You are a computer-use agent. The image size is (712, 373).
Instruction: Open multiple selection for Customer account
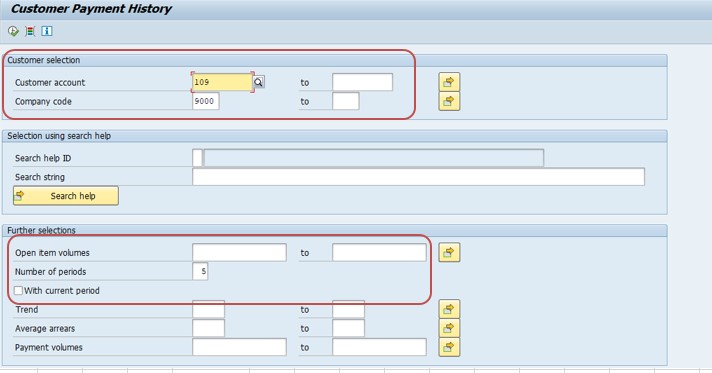click(x=449, y=82)
